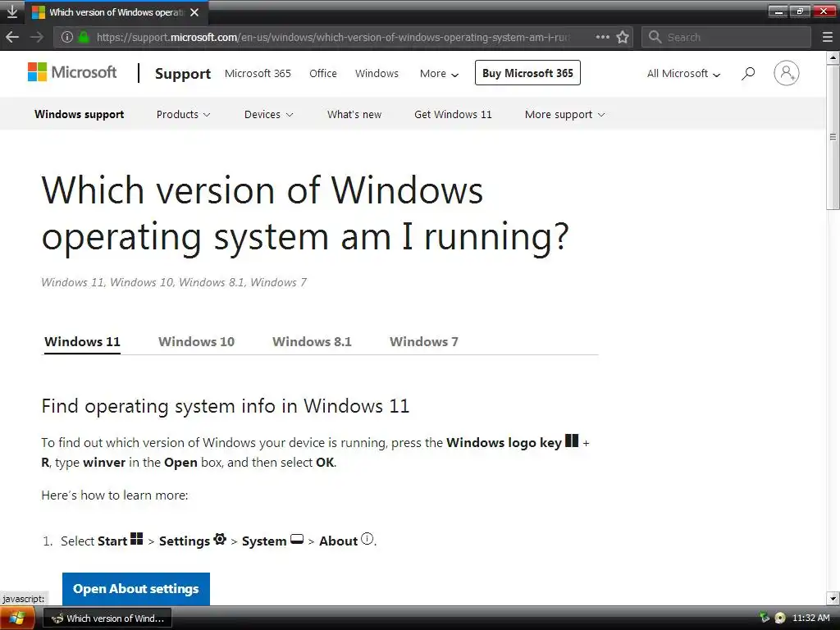Expand the Devices dropdown
The width and height of the screenshot is (840, 630).
pos(268,114)
